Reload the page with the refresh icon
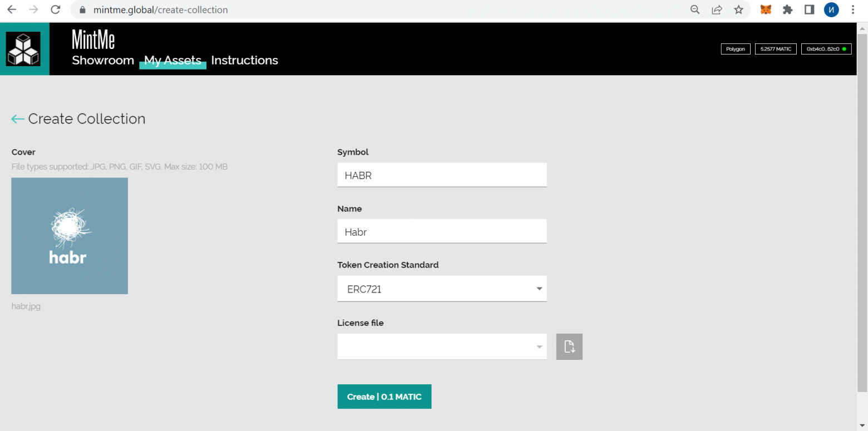Image resolution: width=868 pixels, height=431 pixels. 55,9
